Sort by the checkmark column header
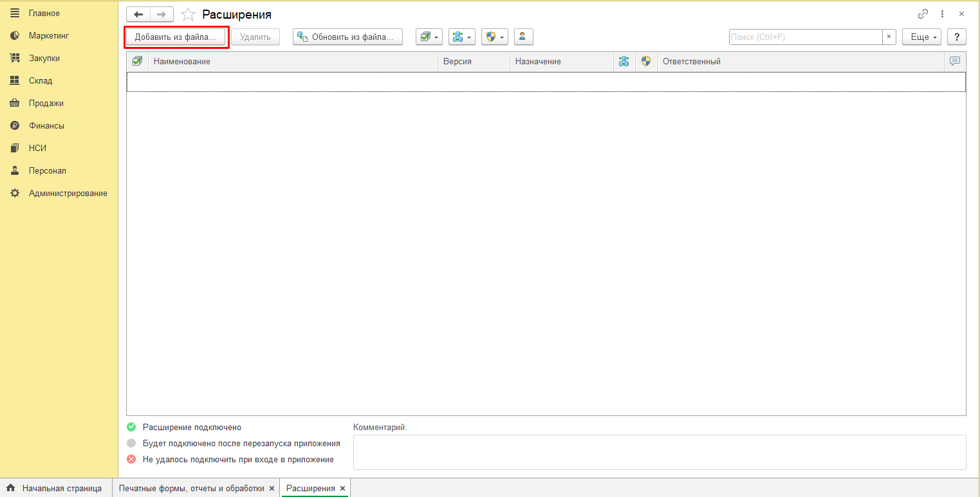 [137, 62]
